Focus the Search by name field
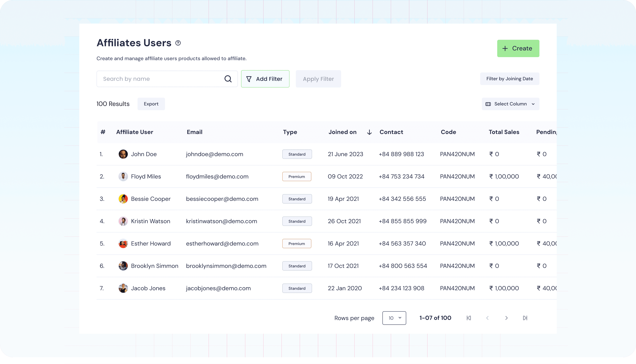636x364 pixels. click(160, 79)
